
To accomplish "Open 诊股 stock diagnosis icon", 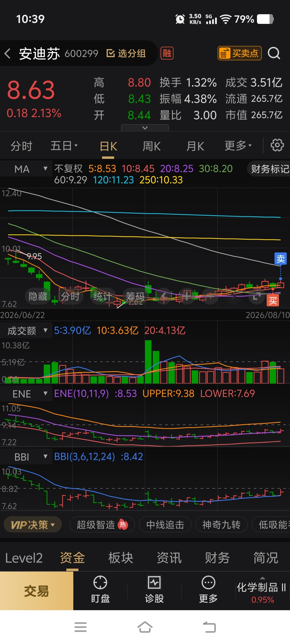I will 154,589.
